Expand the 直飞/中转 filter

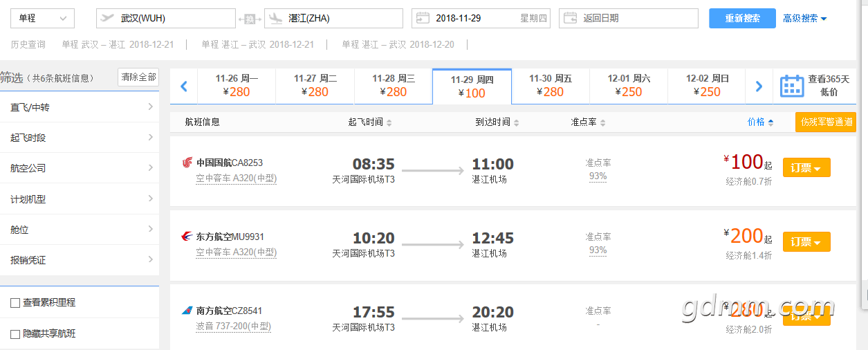(80, 107)
